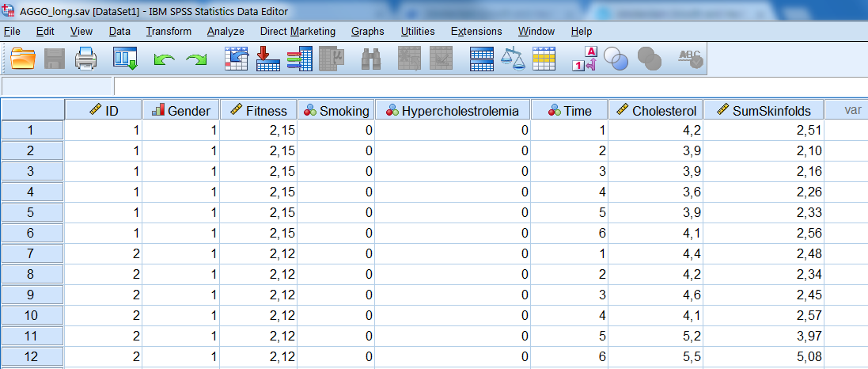Image resolution: width=868 pixels, height=369 pixels.
Task: Click the Open data document folder icon
Action: click(x=24, y=59)
